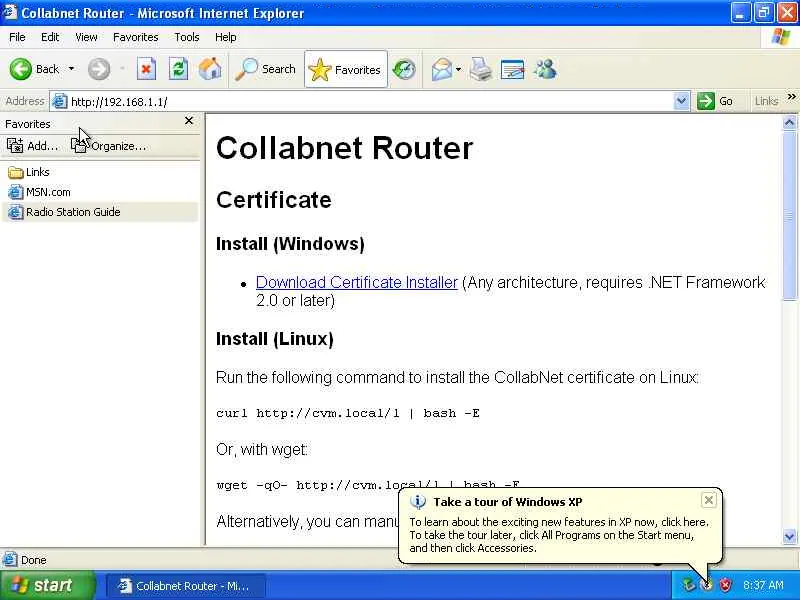The image size is (800, 600).
Task: Open the File menu
Action: point(17,37)
